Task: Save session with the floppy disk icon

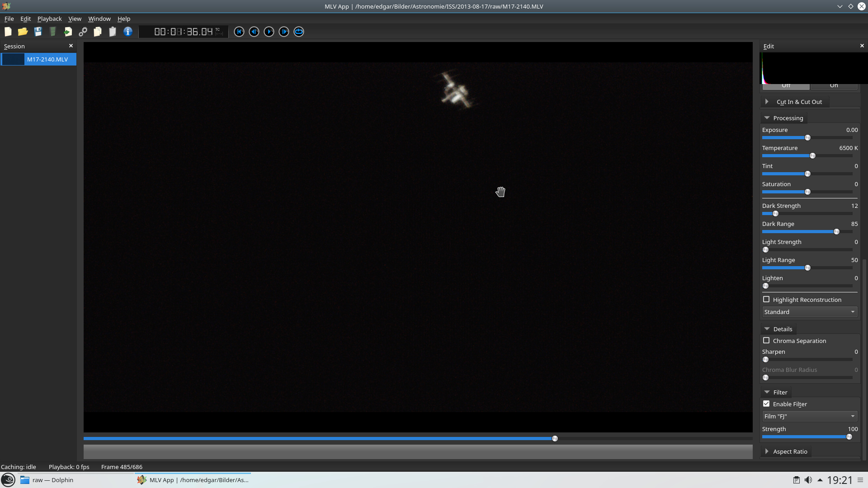Action: 38,32
